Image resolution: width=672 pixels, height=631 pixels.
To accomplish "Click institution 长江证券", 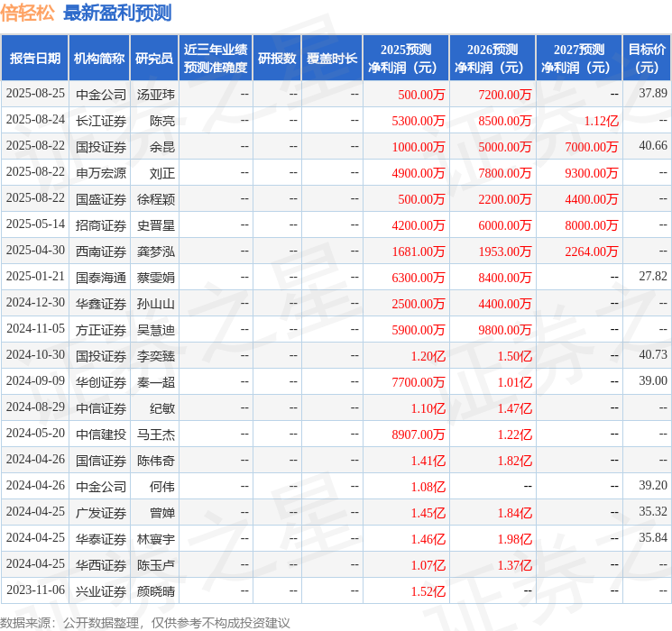I will tap(101, 121).
